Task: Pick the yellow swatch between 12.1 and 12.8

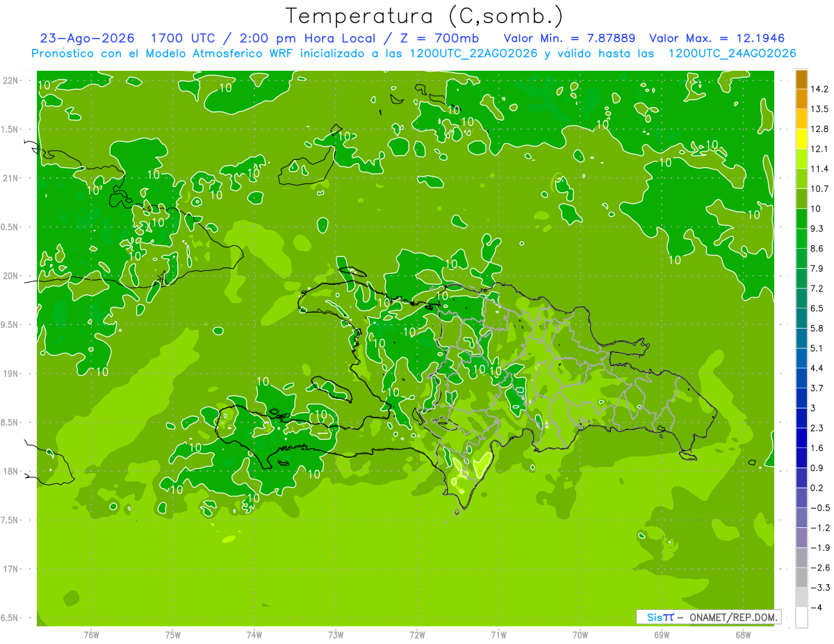Action: tap(801, 140)
